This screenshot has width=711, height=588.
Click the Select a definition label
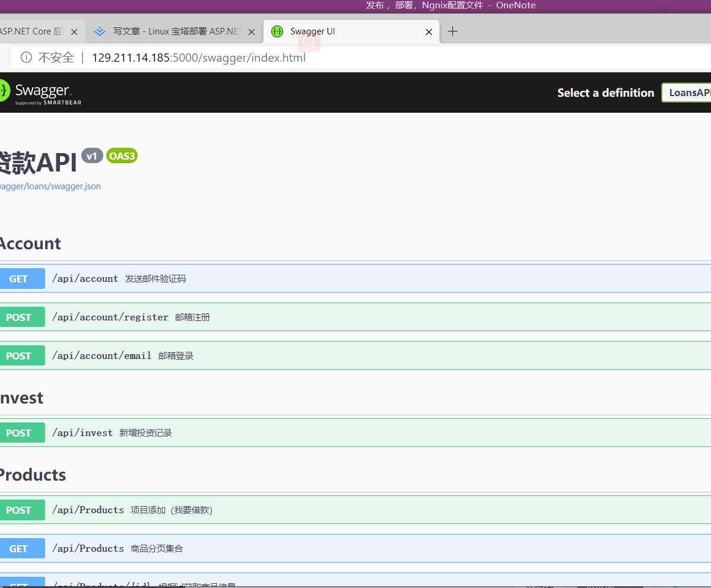(605, 93)
